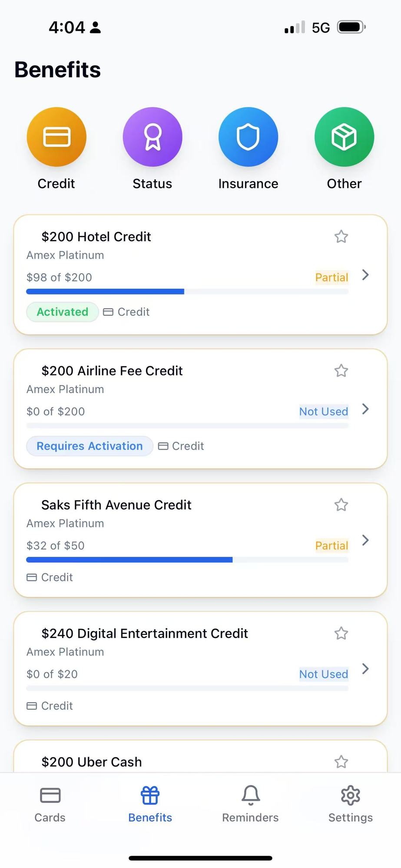Favorite the $200 Hotel Credit with star
401x868 pixels.
(x=341, y=237)
